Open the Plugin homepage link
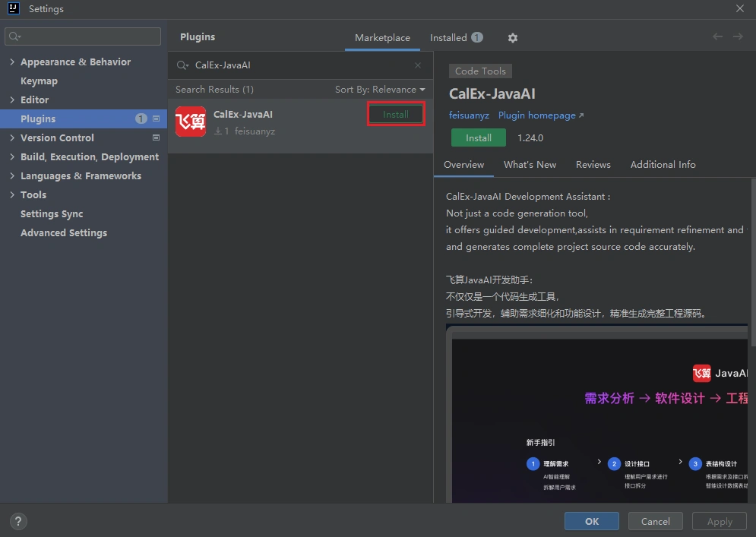Viewport: 756px width, 537px height. 536,115
